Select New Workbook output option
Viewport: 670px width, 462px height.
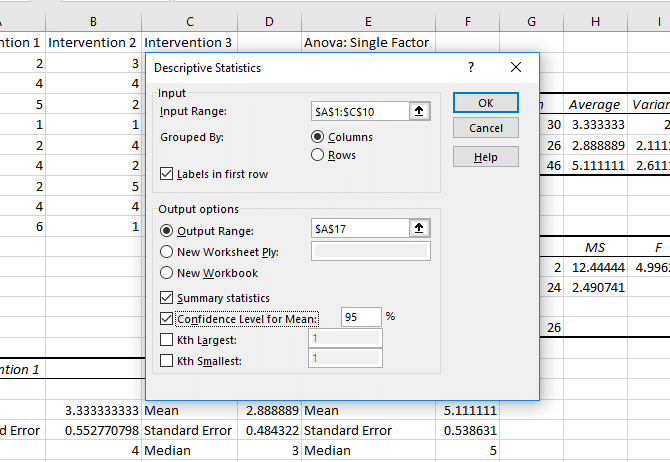click(167, 273)
